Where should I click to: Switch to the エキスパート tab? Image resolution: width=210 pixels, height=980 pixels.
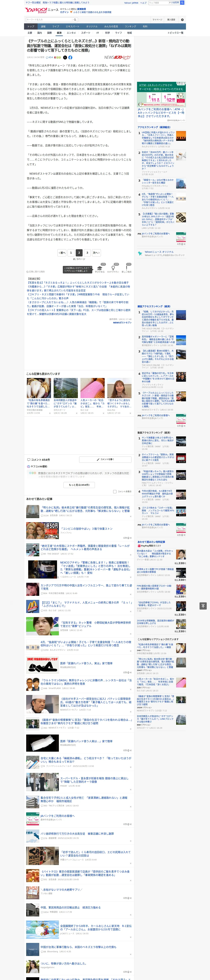(x=72, y=27)
